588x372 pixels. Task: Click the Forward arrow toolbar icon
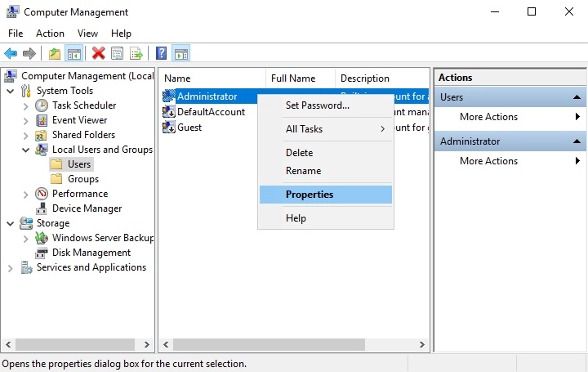[29, 54]
